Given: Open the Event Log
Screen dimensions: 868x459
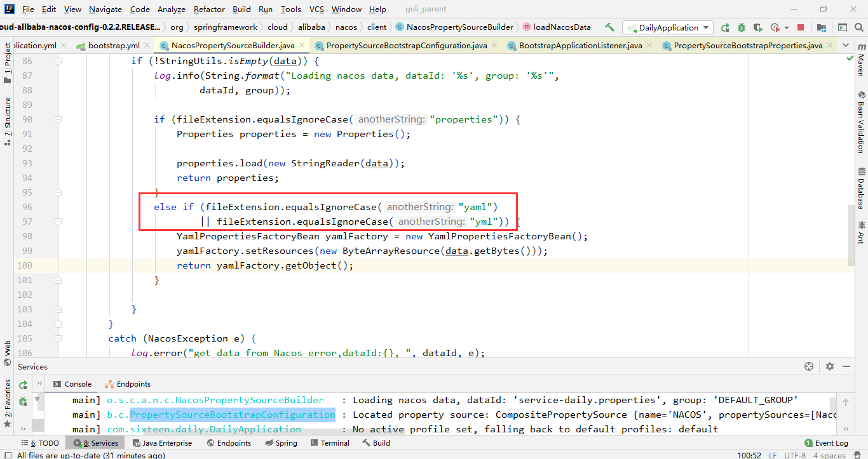Looking at the screenshot, I should (x=826, y=443).
